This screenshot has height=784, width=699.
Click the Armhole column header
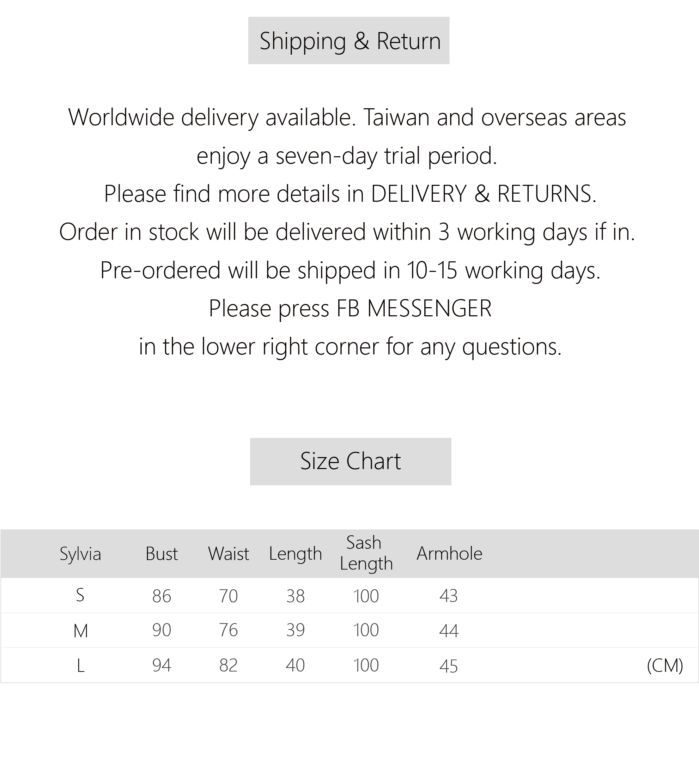pos(449,553)
